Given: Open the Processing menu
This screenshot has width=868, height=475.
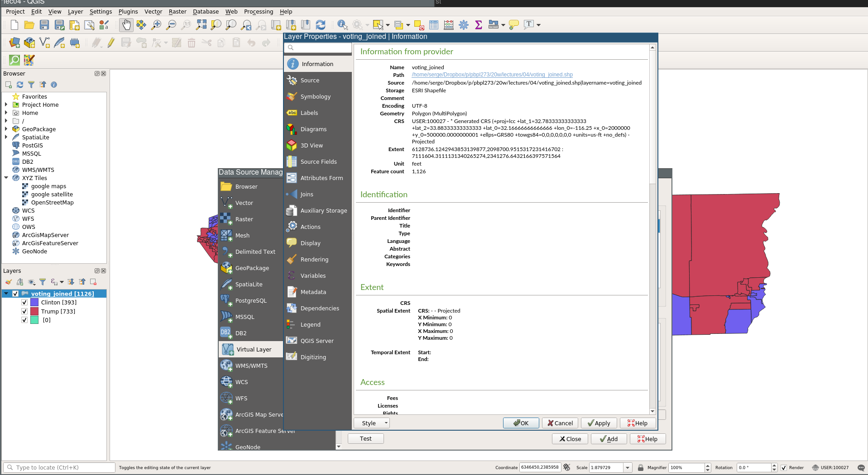Looking at the screenshot, I should (258, 12).
